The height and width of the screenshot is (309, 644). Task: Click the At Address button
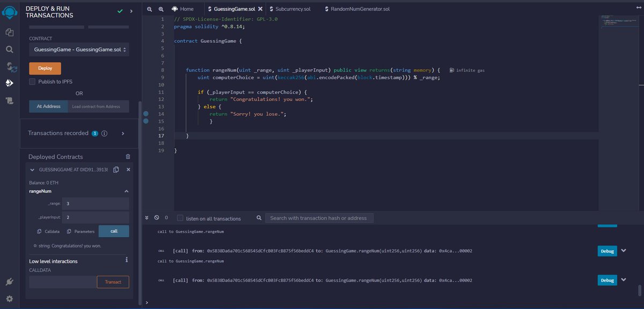click(48, 106)
